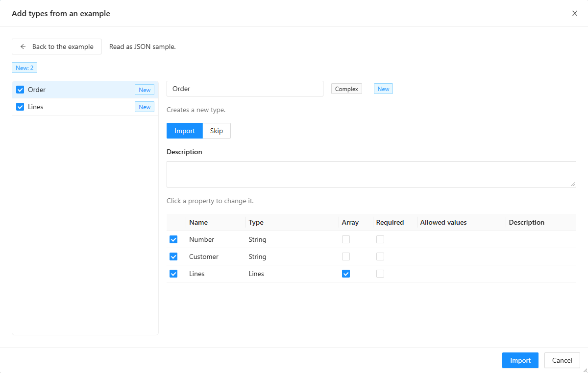The height and width of the screenshot is (373, 588).
Task: Deselect the Number property checkbox
Action: point(173,239)
